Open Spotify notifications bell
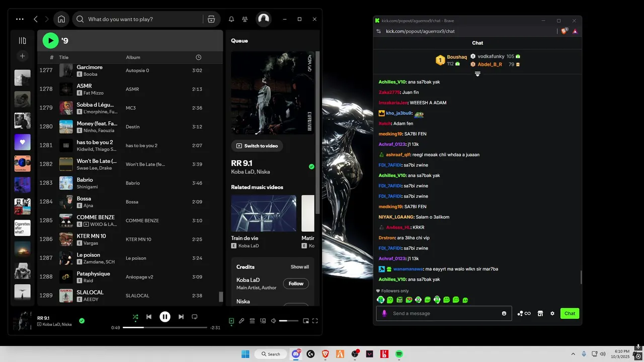Screen dimensions: 644x362 point(231,19)
